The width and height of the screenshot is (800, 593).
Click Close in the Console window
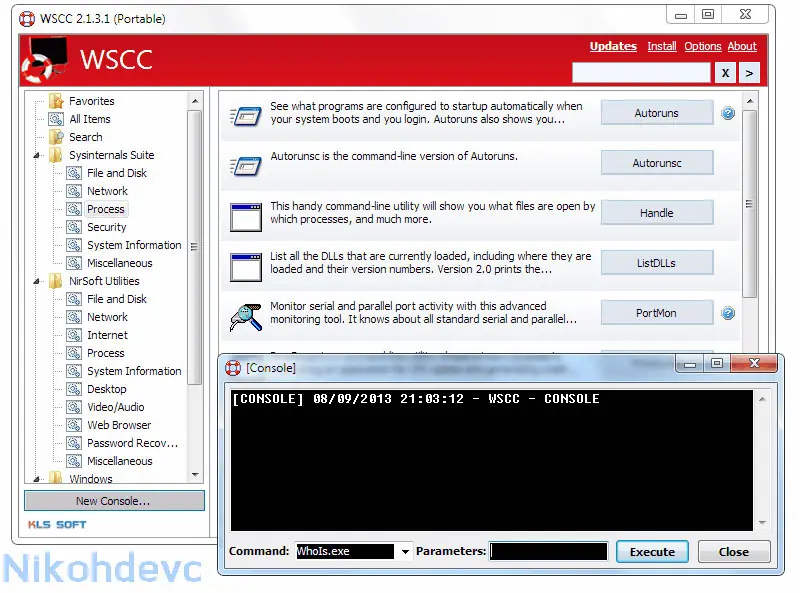click(734, 552)
